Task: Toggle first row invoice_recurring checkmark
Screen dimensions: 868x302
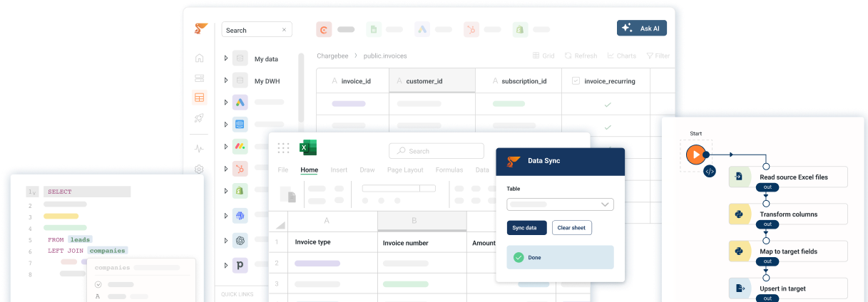Action: click(608, 105)
